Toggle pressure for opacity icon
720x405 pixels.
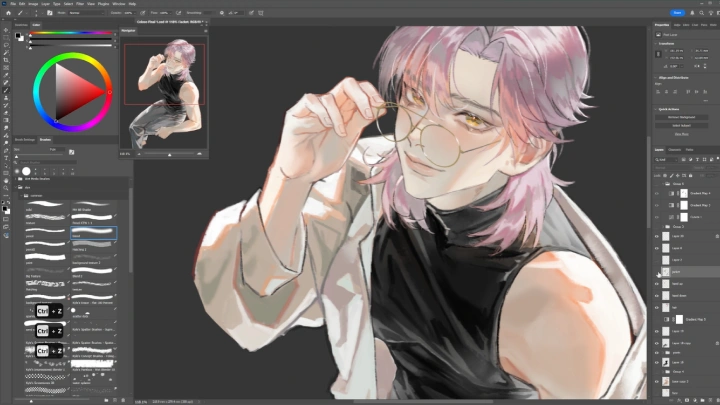(x=143, y=13)
